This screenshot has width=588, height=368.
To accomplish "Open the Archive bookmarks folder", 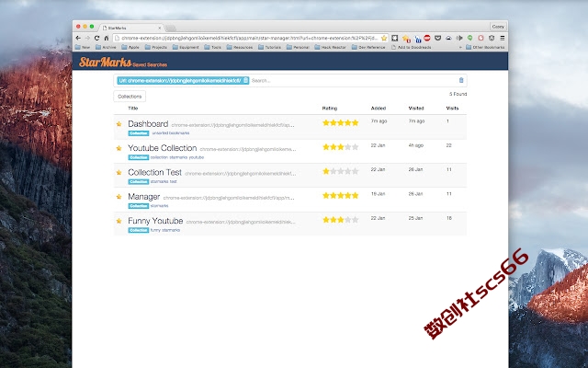I will coord(106,47).
